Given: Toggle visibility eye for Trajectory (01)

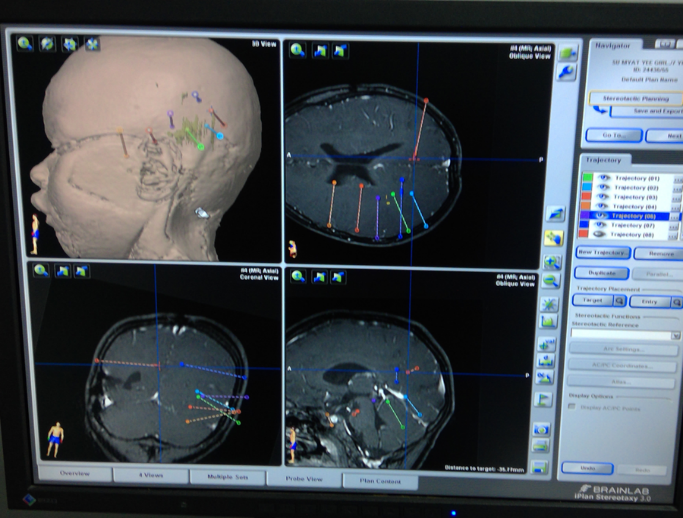Looking at the screenshot, I should click(x=603, y=178).
